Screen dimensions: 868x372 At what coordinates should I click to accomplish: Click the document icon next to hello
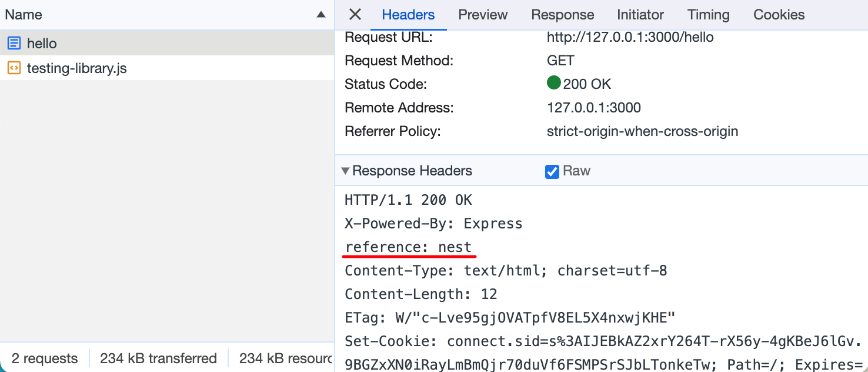pos(14,43)
